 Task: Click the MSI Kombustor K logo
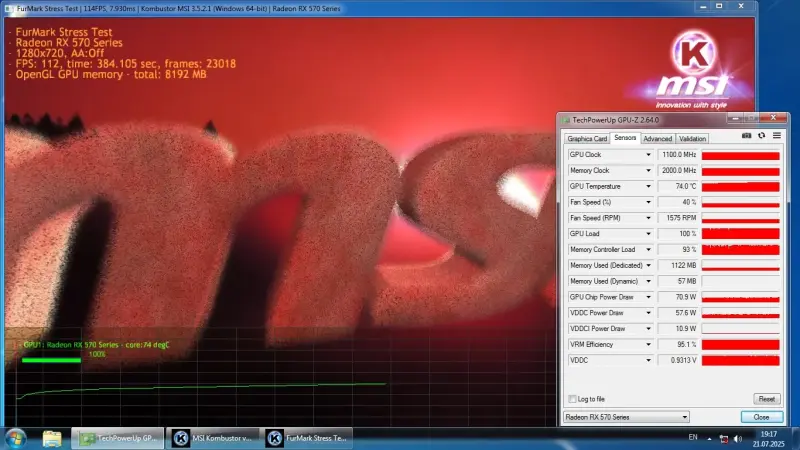pos(693,53)
